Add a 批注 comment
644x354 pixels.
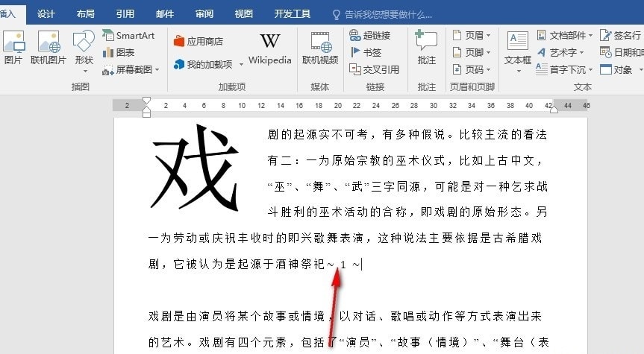tap(426, 48)
